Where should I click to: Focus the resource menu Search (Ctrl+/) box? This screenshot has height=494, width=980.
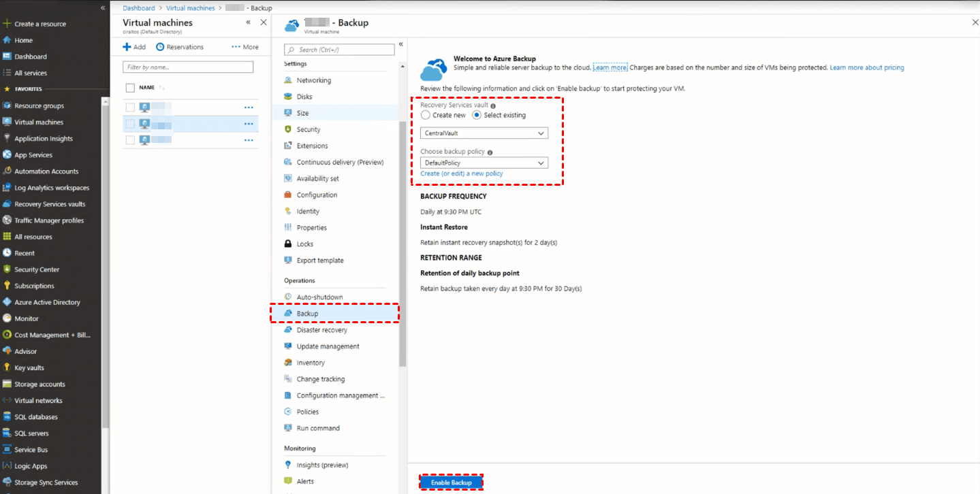tap(339, 50)
